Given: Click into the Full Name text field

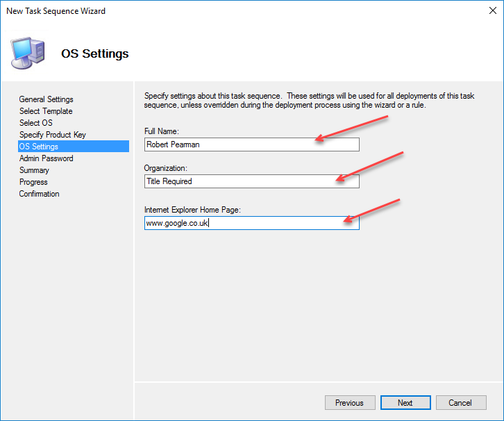Looking at the screenshot, I should pos(251,145).
